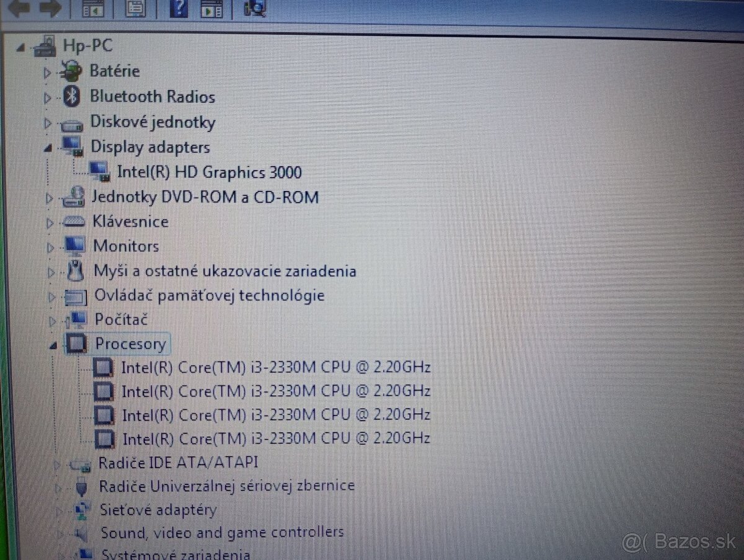
Task: Expand the Bluetooth Radios node
Action: pyautogui.click(x=47, y=98)
